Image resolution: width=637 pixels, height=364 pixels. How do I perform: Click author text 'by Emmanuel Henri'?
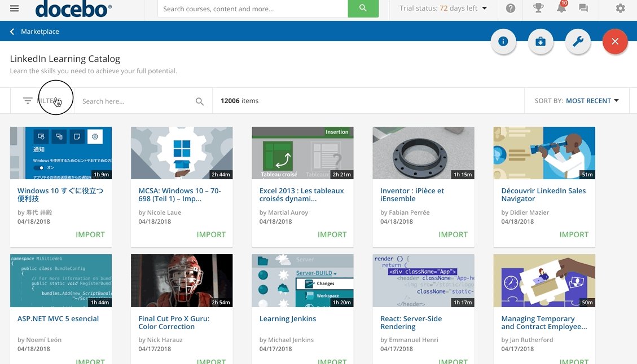coord(409,340)
